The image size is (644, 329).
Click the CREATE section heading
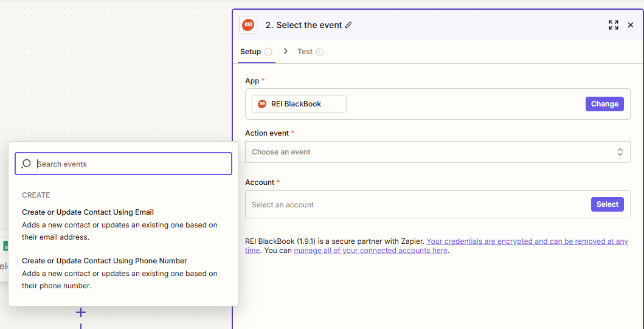tap(36, 195)
